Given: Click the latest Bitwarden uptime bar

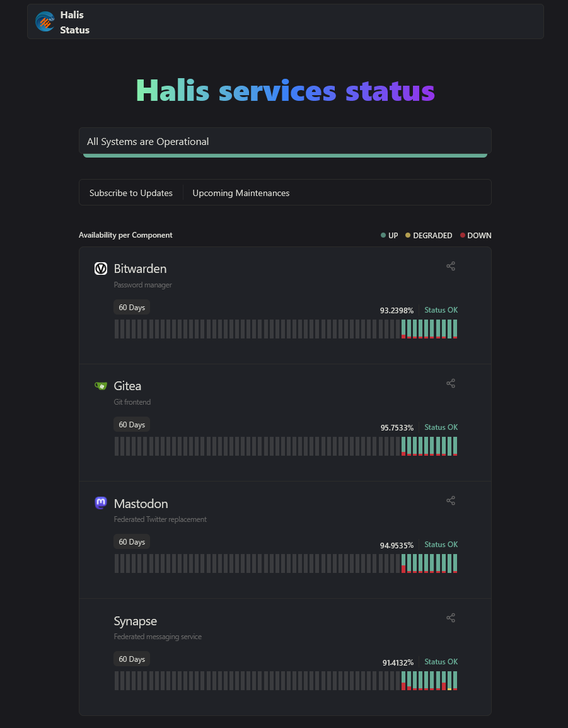Looking at the screenshot, I should pos(455,329).
